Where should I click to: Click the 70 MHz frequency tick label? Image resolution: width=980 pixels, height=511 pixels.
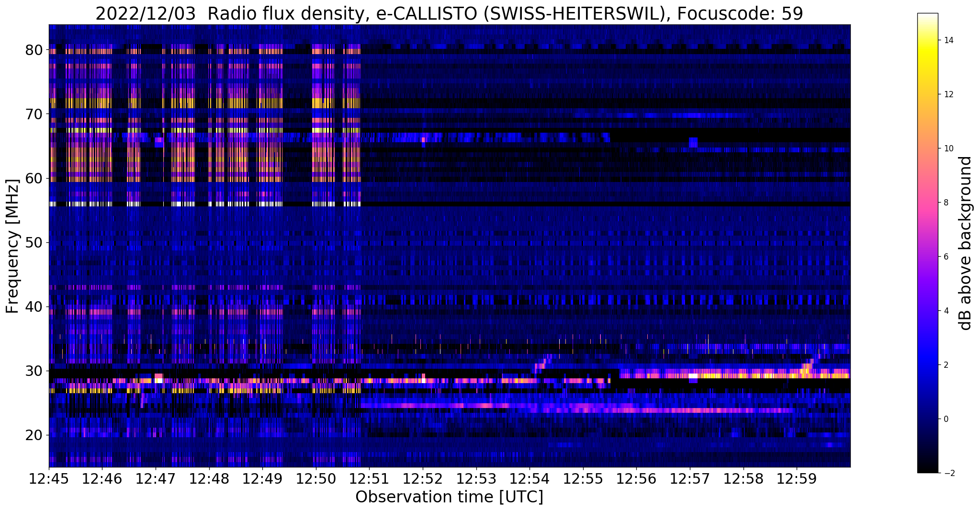[34, 114]
